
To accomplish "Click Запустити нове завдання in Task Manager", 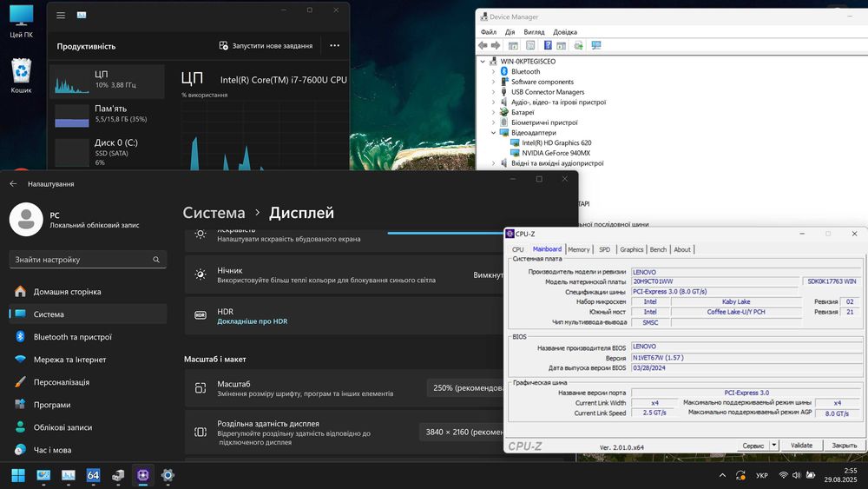I will coord(266,46).
